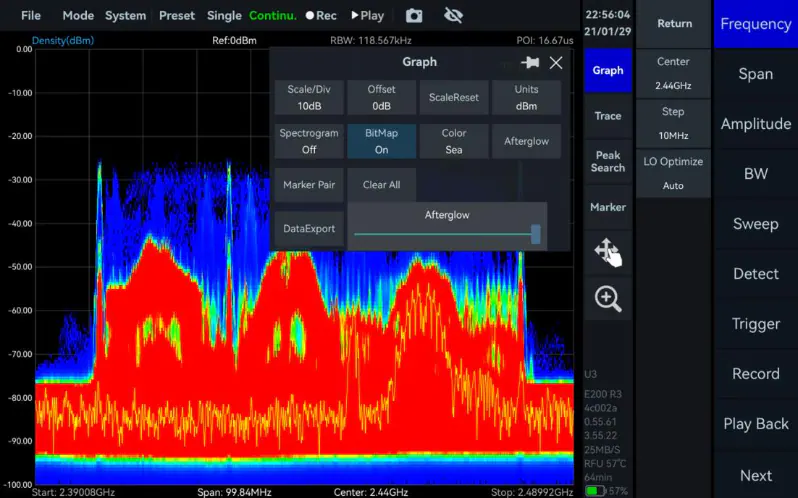798x498 pixels.
Task: Select the BW menu item
Action: click(756, 173)
